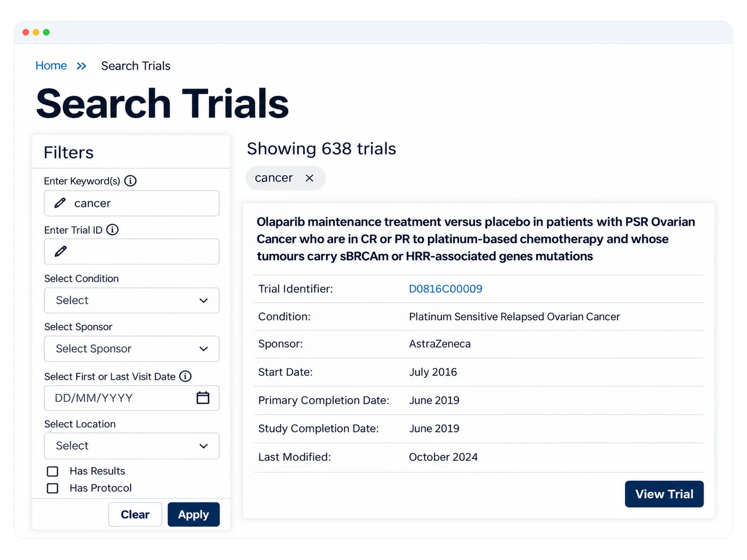
Task: Click the First or Last Visit Date info icon
Action: click(185, 376)
